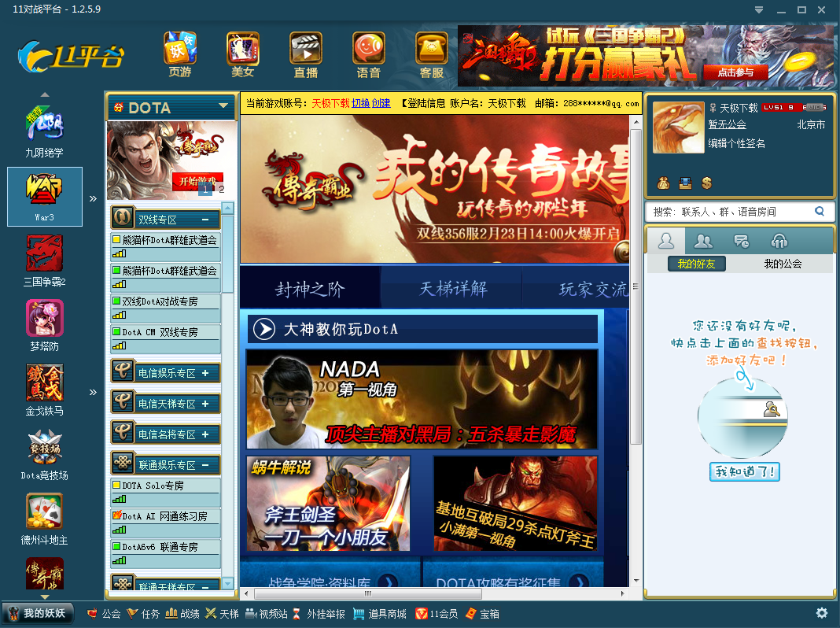The image size is (840, 628).
Task: Select the 我的好友 tab
Action: coord(696,264)
